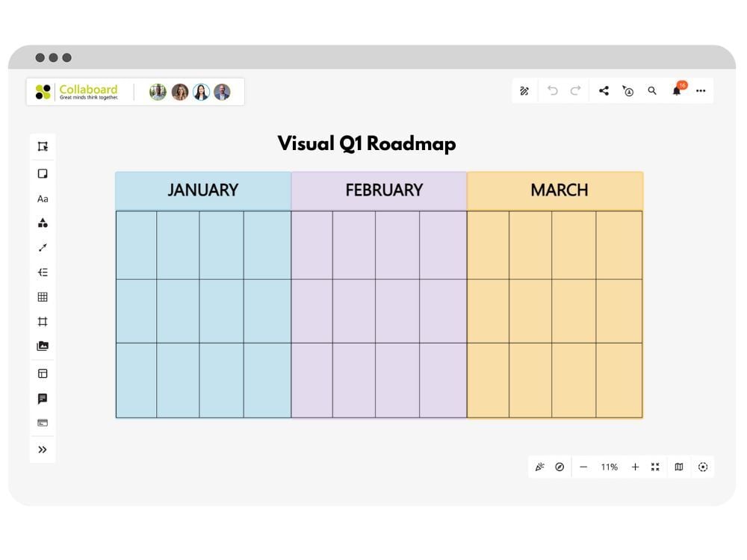Viewport: 747px width, 560px height.
Task: Select the shapes tool
Action: [43, 223]
